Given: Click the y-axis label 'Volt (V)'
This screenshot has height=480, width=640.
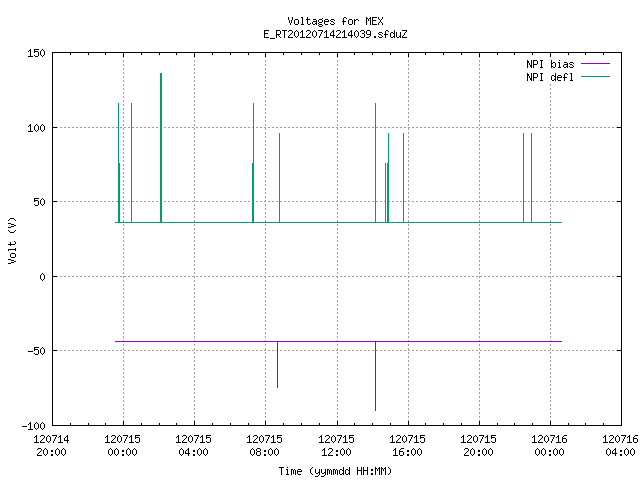Looking at the screenshot, I should point(12,240).
